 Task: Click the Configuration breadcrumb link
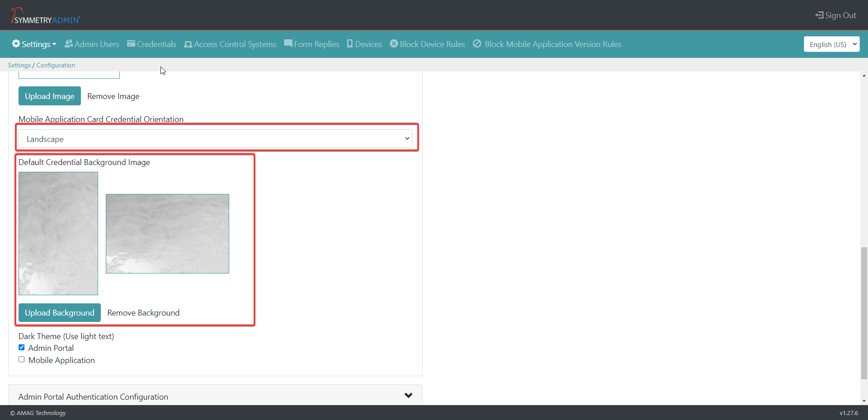pyautogui.click(x=56, y=65)
